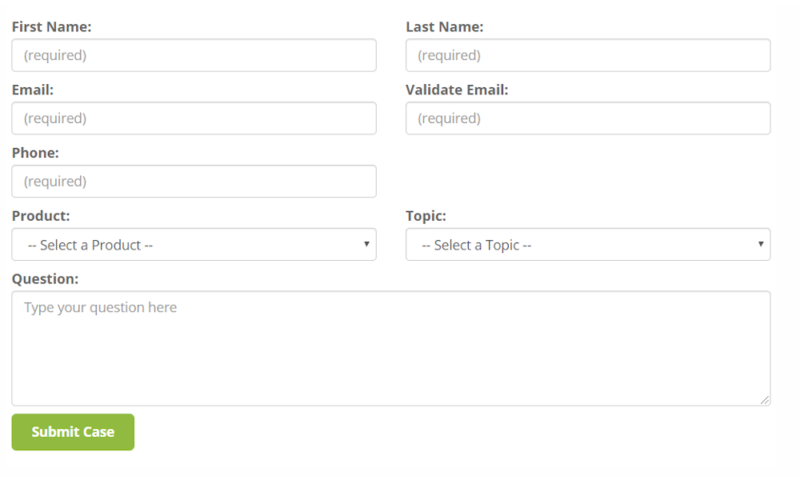
Task: Click the Product label
Action: [41, 216]
